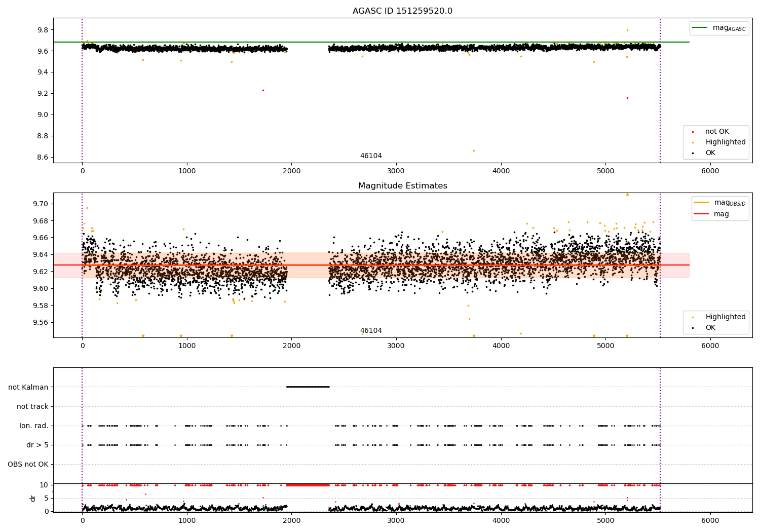Click the orange mag OBSID line sample in the legend

click(702, 203)
